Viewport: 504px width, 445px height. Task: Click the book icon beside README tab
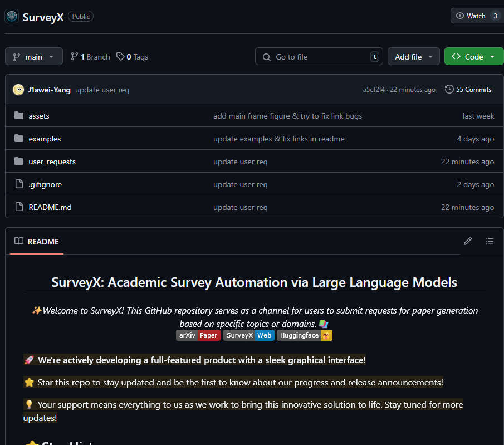(19, 241)
